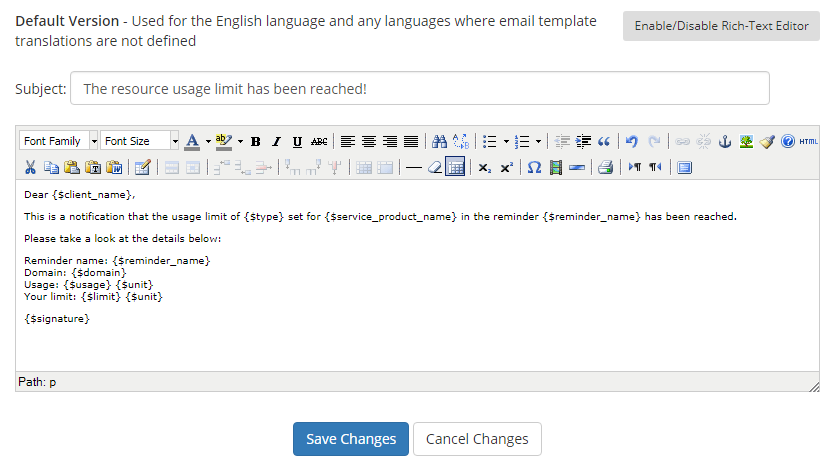Click the indent icon

point(583,141)
